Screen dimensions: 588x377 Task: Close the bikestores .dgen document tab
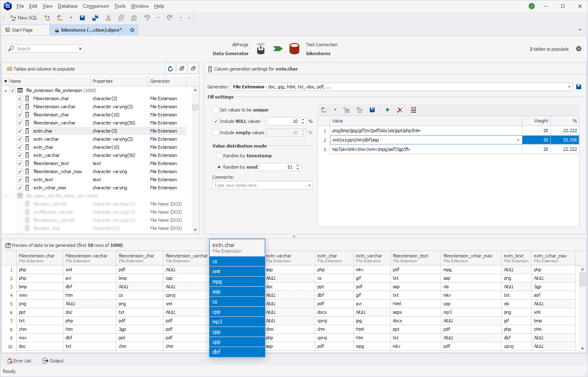[x=132, y=30]
